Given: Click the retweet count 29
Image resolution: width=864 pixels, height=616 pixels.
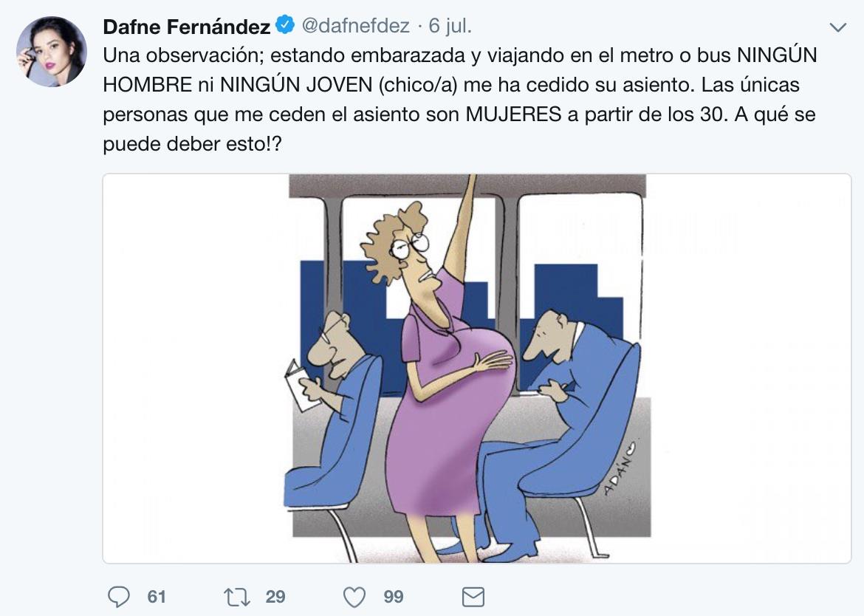Looking at the screenshot, I should point(275,597).
